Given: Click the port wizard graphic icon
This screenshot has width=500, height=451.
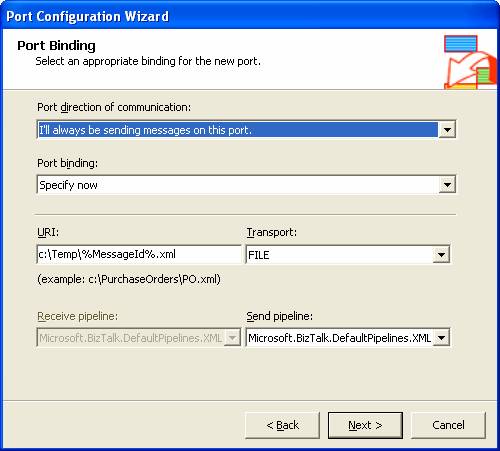Looking at the screenshot, I should [x=470, y=62].
